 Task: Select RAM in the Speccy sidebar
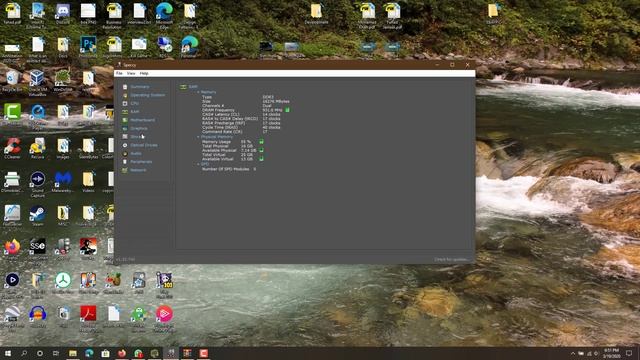[x=135, y=112]
